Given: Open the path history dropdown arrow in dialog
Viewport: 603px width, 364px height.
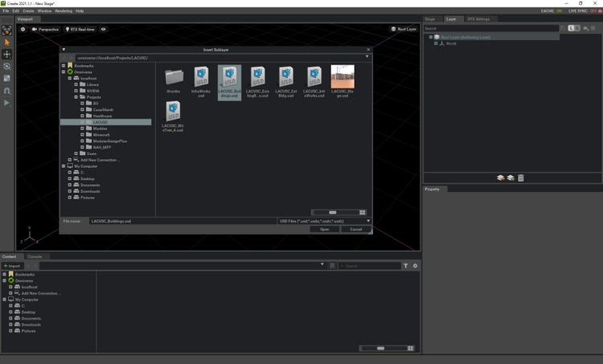Looking at the screenshot, I should click(x=367, y=57).
